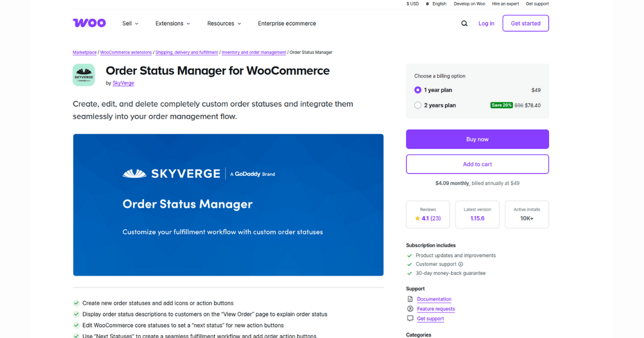Click the Woo logo

click(89, 23)
